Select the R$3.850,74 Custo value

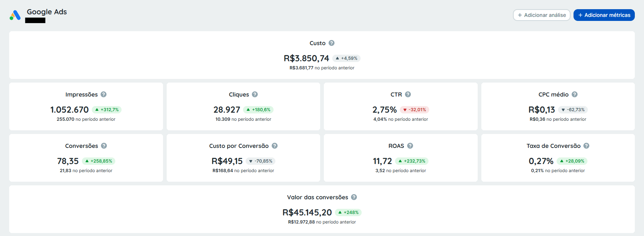[x=306, y=58]
